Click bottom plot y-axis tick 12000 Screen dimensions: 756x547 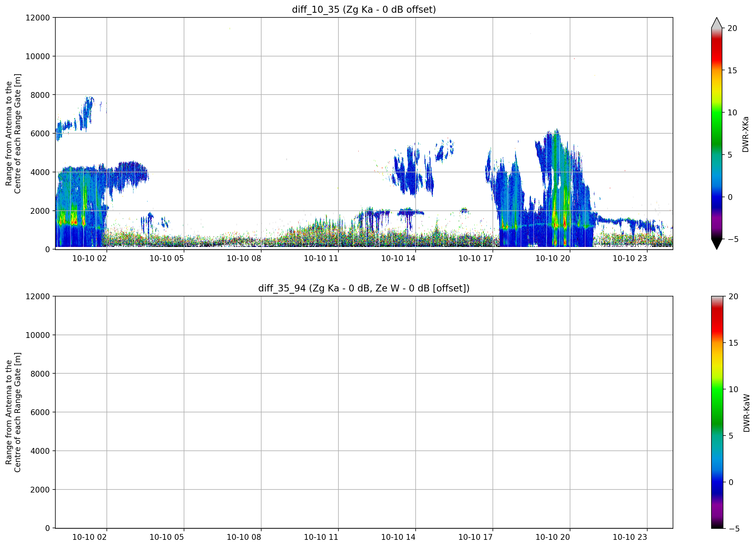pyautogui.click(x=38, y=296)
